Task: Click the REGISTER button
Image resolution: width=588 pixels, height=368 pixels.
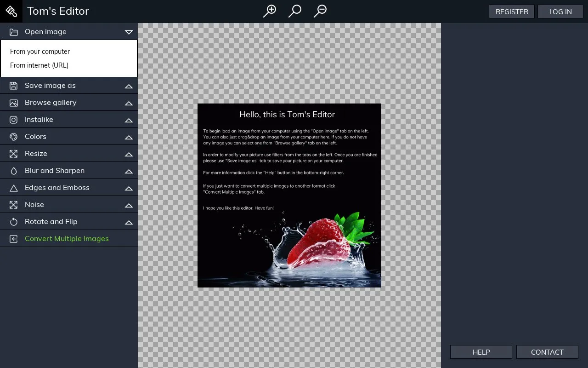Action: 512,11
